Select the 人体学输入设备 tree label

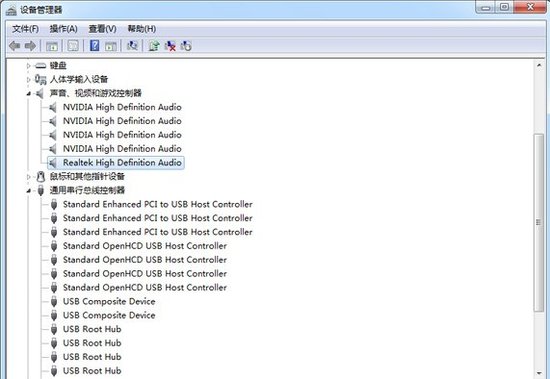79,79
